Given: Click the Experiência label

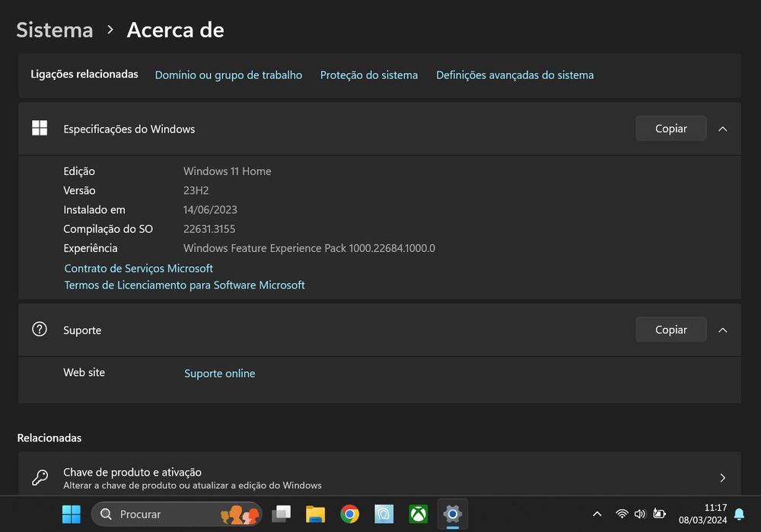Looking at the screenshot, I should pos(91,248).
